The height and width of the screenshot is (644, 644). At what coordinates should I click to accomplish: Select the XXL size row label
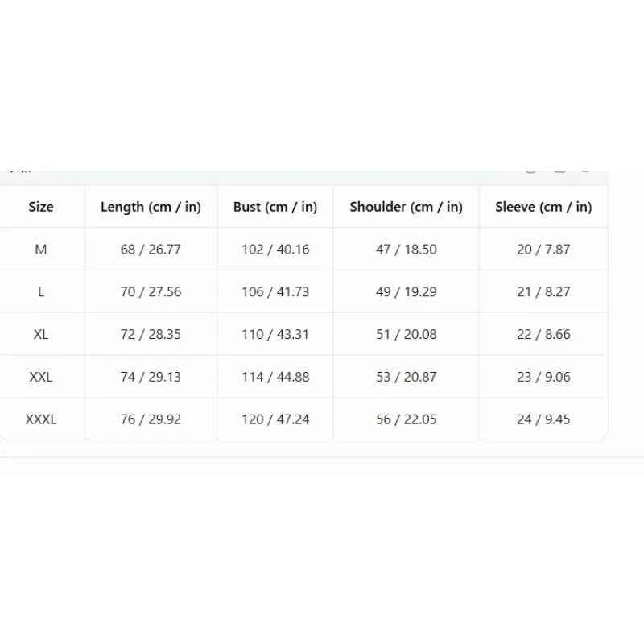pyautogui.click(x=41, y=377)
